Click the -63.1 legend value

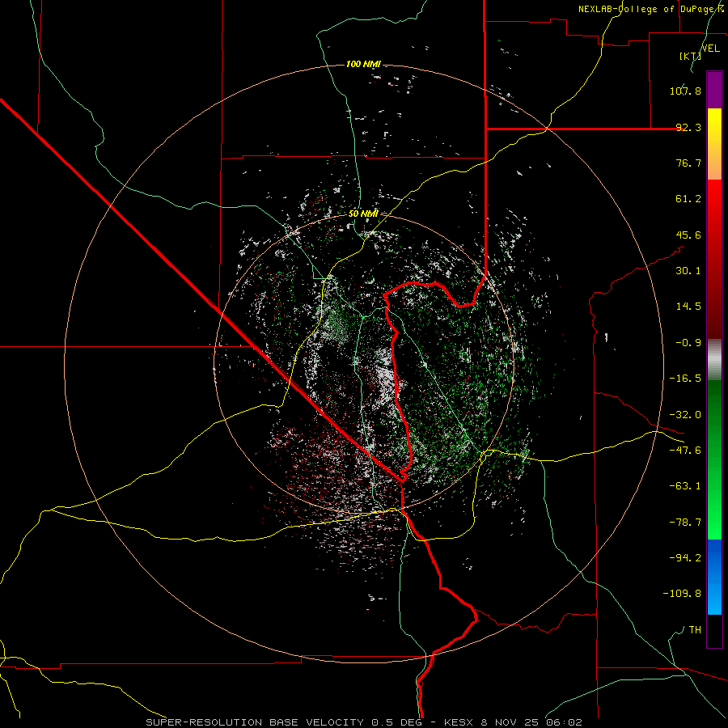[x=685, y=486]
